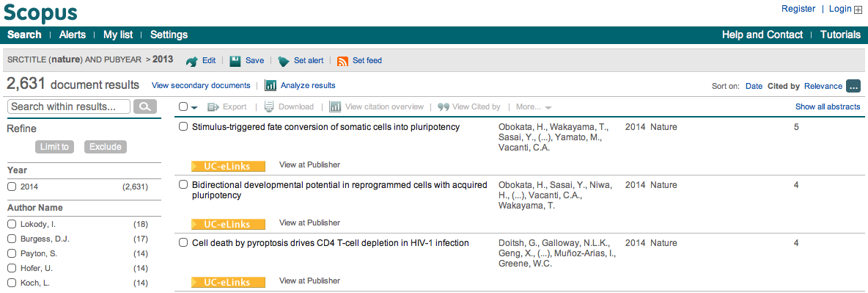The width and height of the screenshot is (868, 293).
Task: Open the Analyze results chart icon
Action: click(x=271, y=85)
